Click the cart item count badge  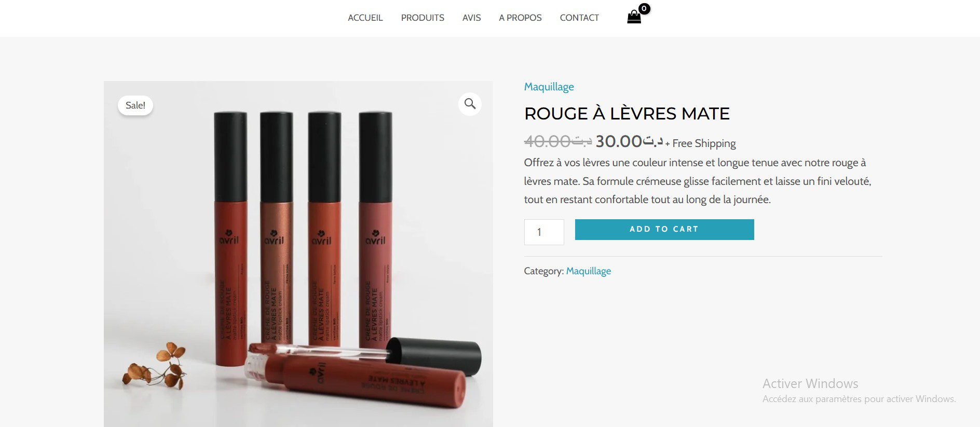tap(644, 8)
